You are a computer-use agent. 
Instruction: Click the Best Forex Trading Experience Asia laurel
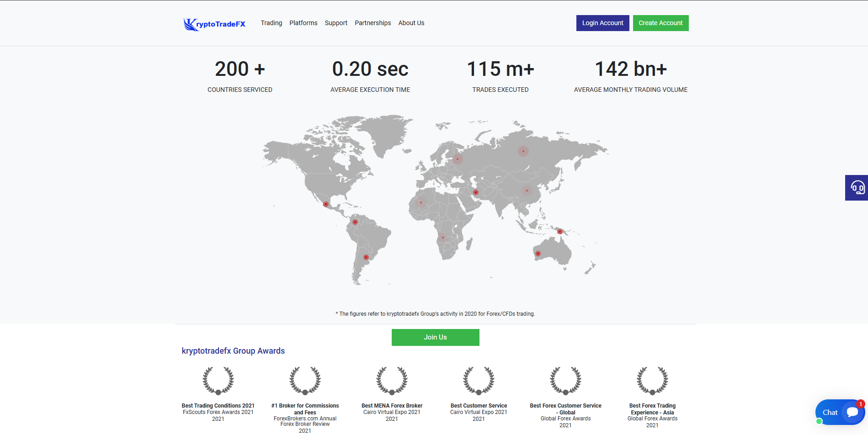tap(652, 381)
